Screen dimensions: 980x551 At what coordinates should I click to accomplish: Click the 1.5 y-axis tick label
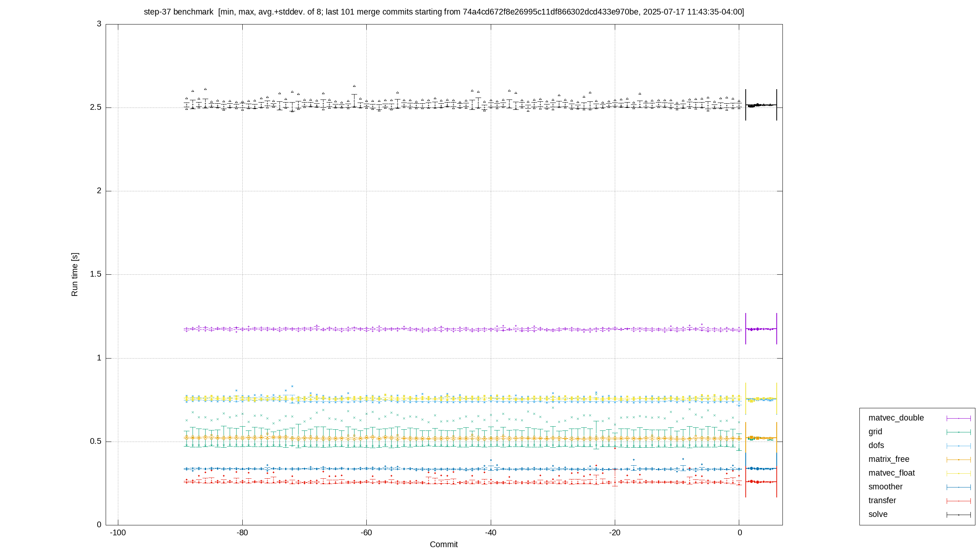coord(96,274)
